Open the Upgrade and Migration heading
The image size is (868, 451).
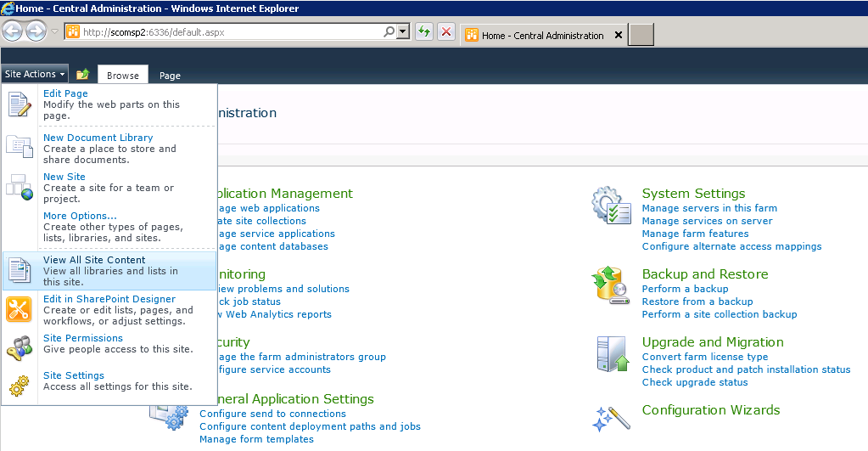(x=713, y=341)
